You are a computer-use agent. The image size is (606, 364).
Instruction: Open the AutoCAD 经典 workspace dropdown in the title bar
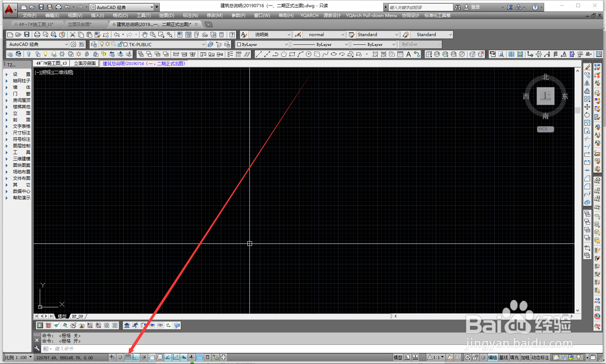point(122,7)
